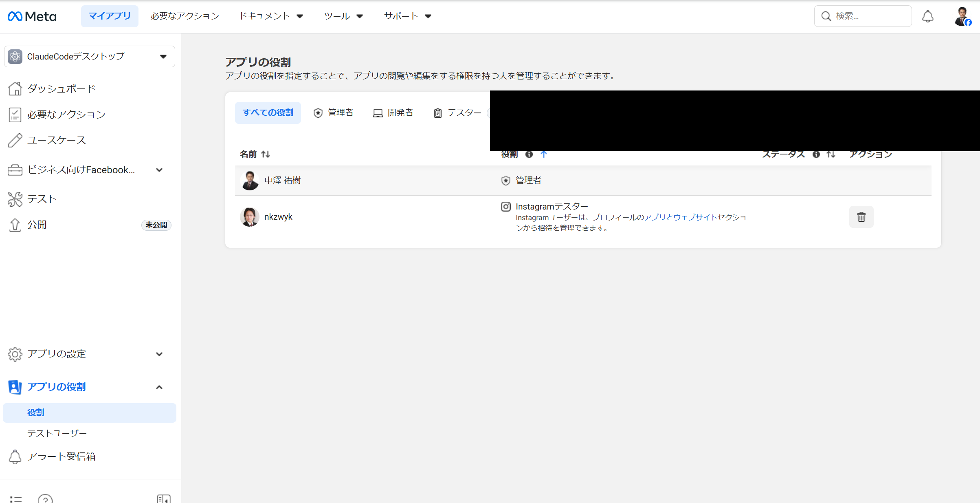Select the すべての役割 tab
The width and height of the screenshot is (980, 503).
[x=268, y=113]
